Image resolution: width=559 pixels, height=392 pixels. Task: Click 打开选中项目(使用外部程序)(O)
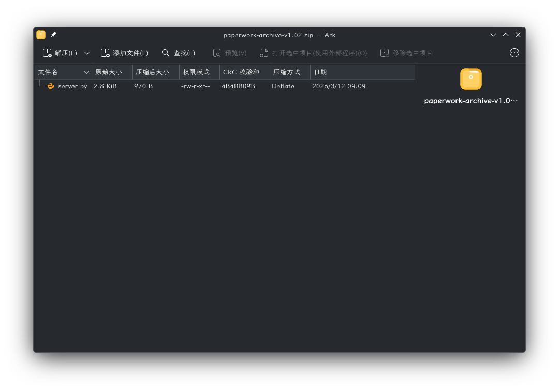(313, 53)
